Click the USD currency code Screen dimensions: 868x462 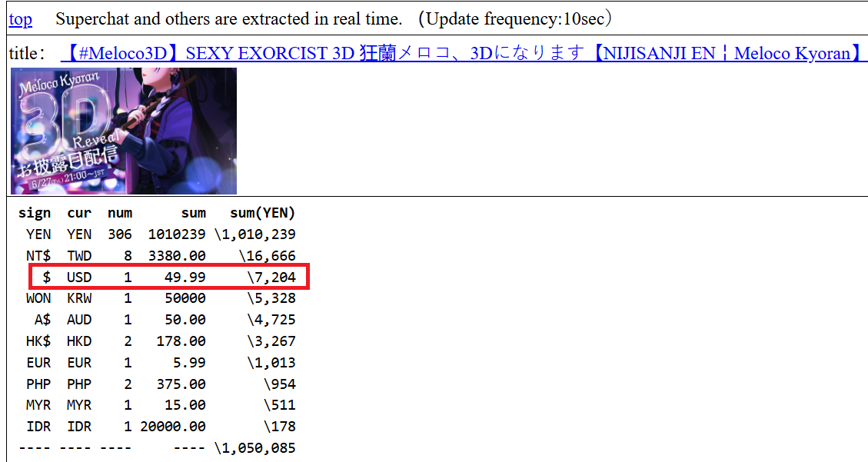(79, 278)
